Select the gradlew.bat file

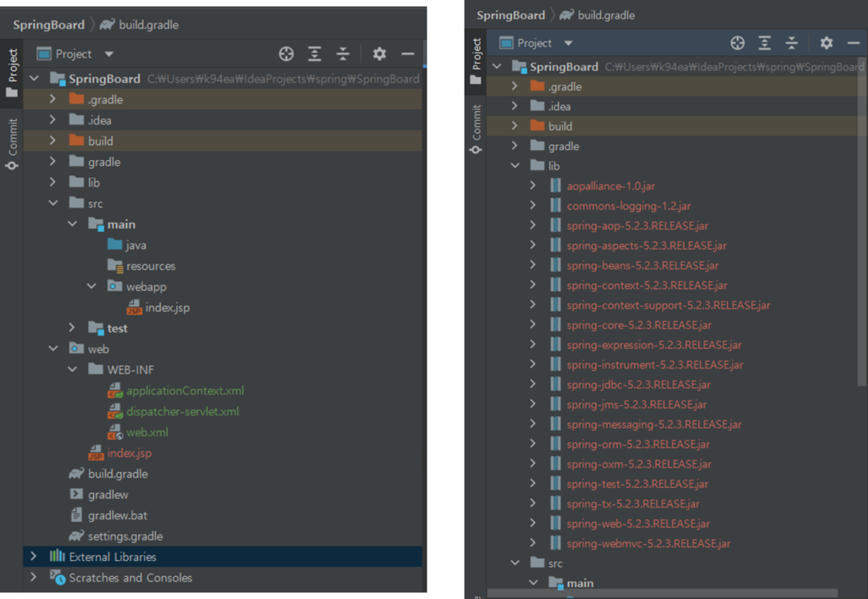coord(118,515)
